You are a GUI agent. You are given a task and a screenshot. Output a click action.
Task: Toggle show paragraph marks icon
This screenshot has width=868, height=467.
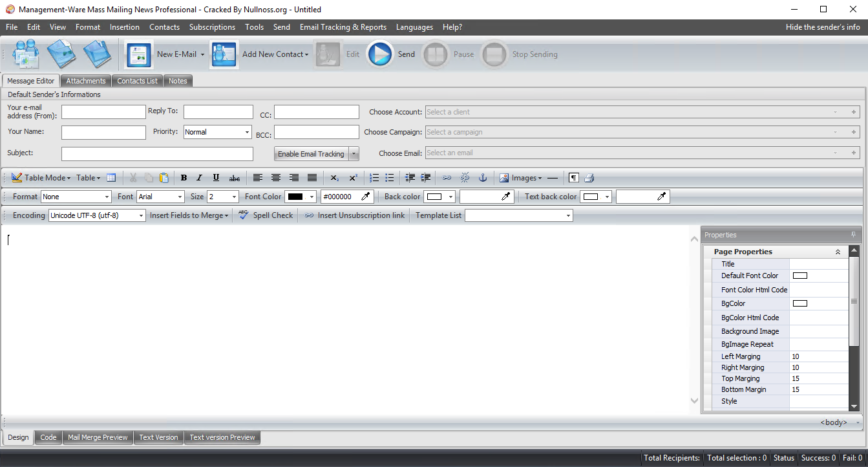(x=573, y=178)
